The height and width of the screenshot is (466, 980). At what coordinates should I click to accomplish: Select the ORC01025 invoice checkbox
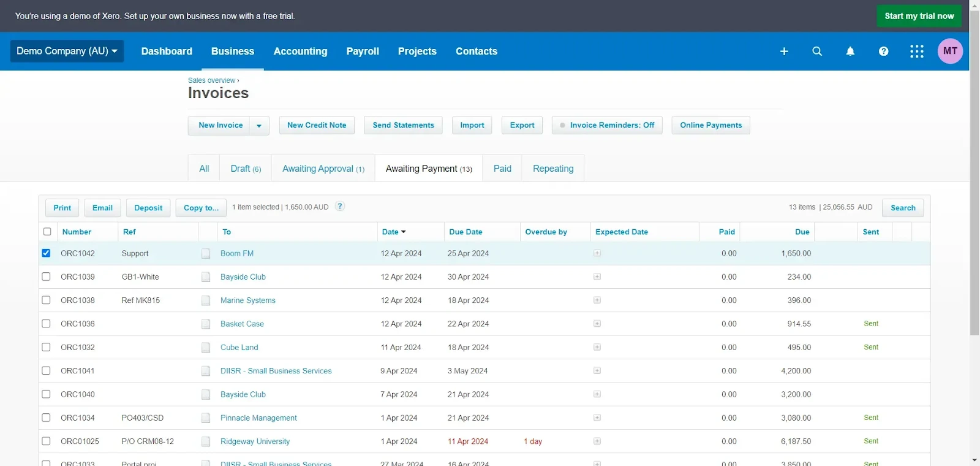[x=46, y=441]
